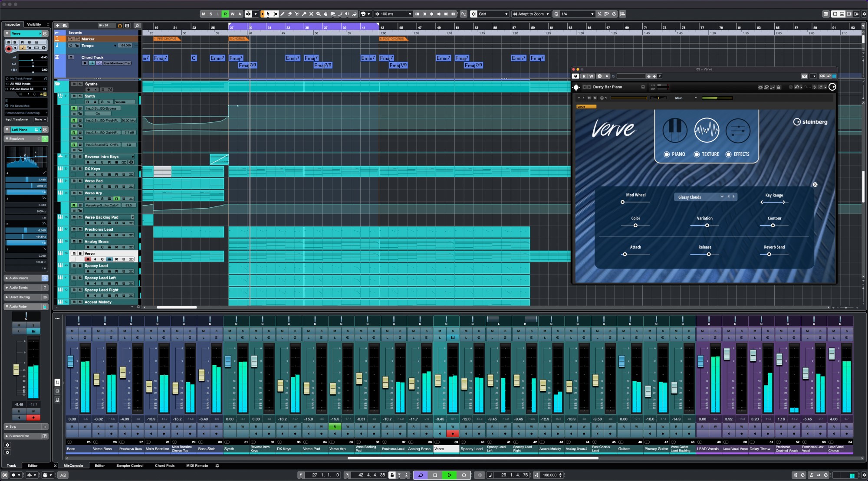Viewport: 868px width, 481px height.
Task: Select the MixConsole tab at bottom
Action: [72, 465]
